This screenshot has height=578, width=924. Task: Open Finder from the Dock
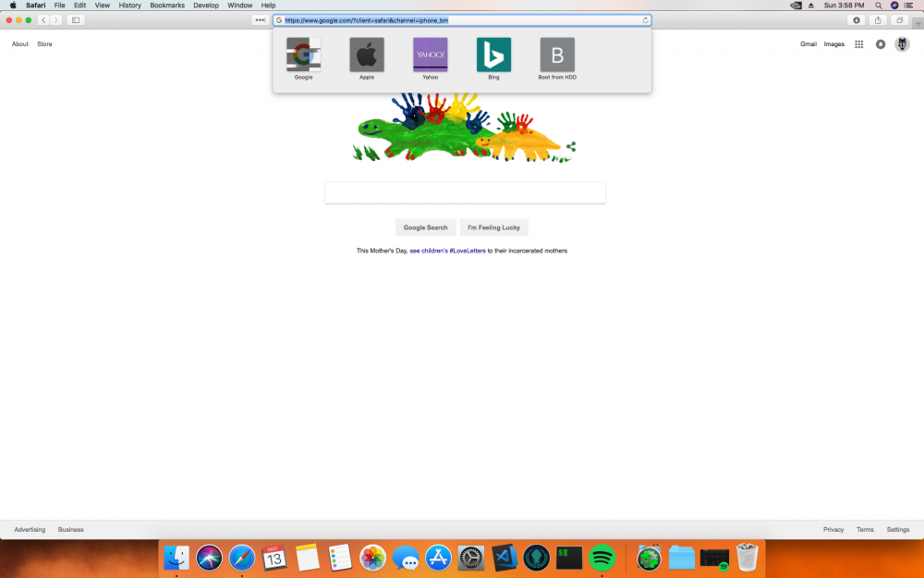coord(176,558)
